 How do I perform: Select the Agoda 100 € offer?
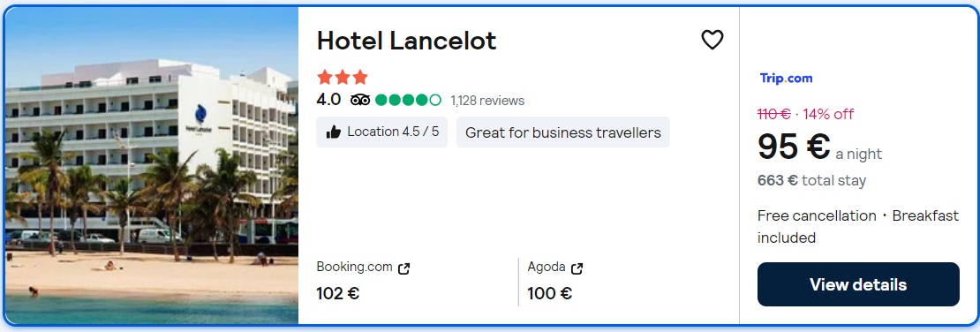pyautogui.click(x=555, y=281)
